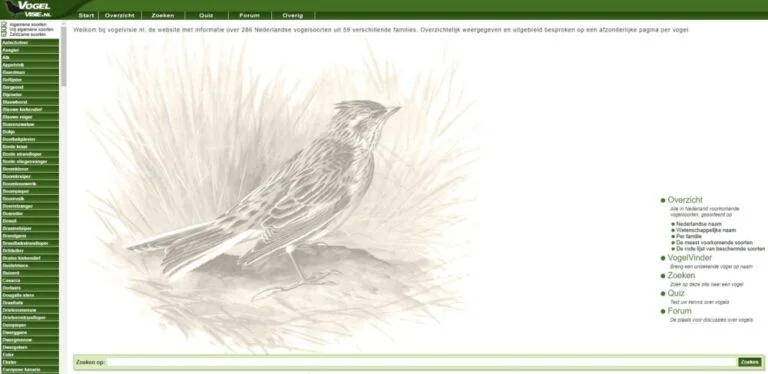Image resolution: width=768 pixels, height=374 pixels.
Task: Open the Zoeken menu tab
Action: pyautogui.click(x=163, y=15)
